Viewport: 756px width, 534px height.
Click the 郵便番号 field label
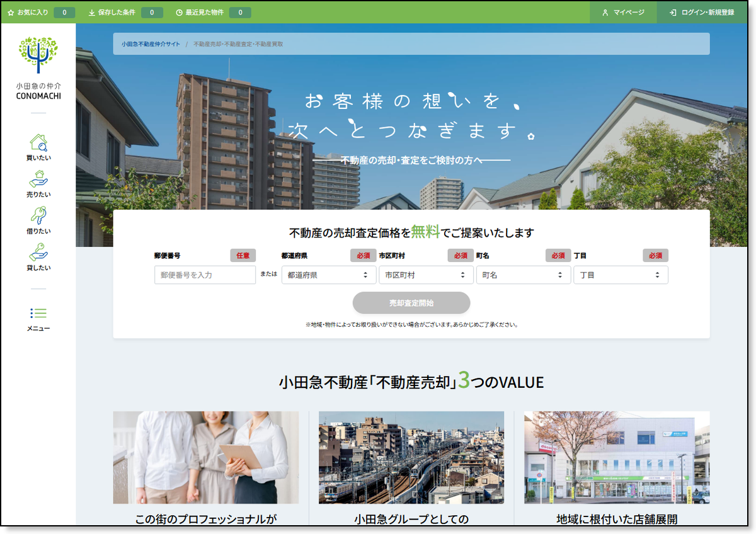(167, 256)
